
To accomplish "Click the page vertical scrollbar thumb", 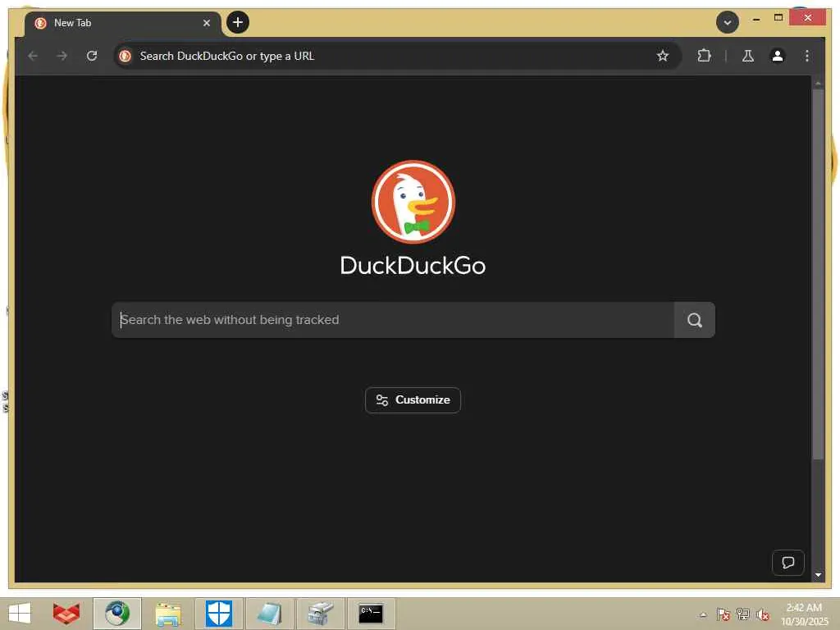I will point(818,273).
